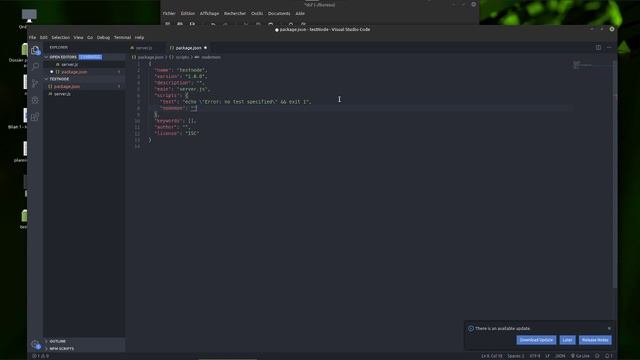Click LF end-of-line in status bar
This screenshot has height=360, width=640.
tap(548, 356)
